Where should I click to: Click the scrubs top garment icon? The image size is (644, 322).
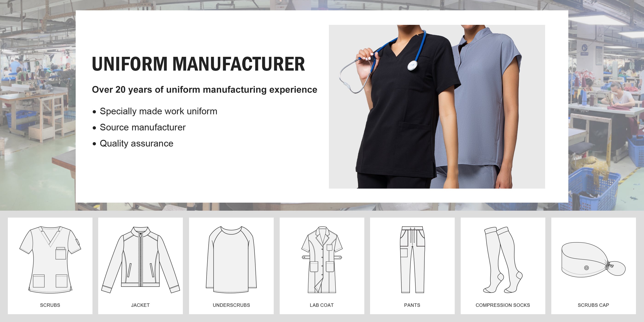click(x=50, y=259)
